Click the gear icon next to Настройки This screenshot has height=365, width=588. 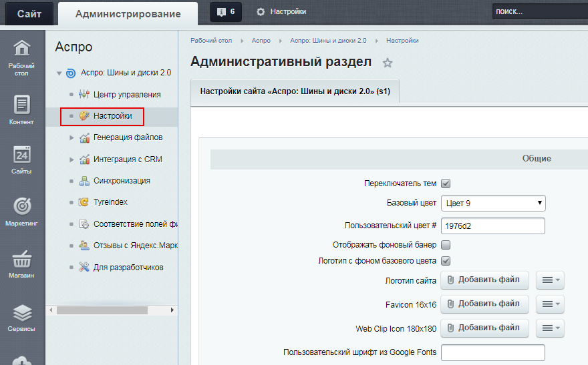[261, 12]
